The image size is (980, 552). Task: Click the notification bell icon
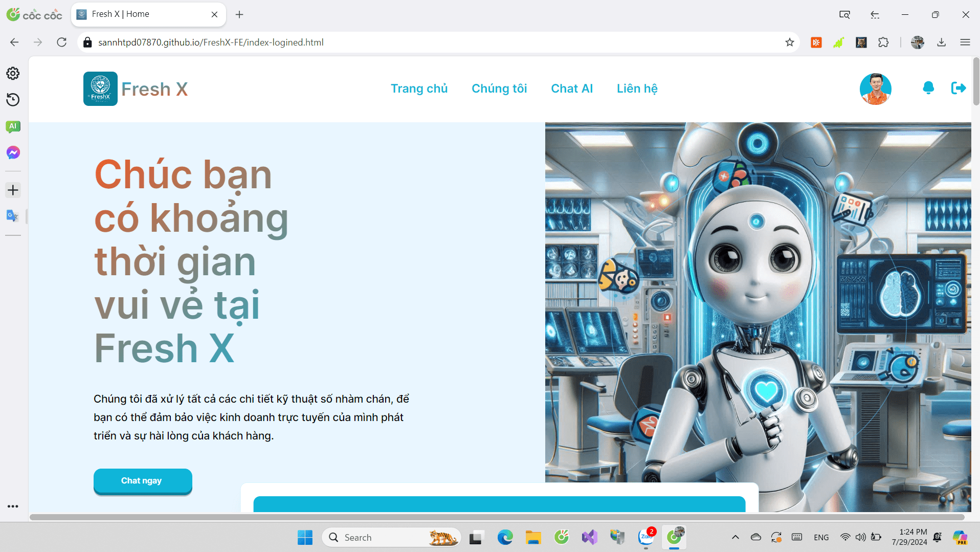928,88
